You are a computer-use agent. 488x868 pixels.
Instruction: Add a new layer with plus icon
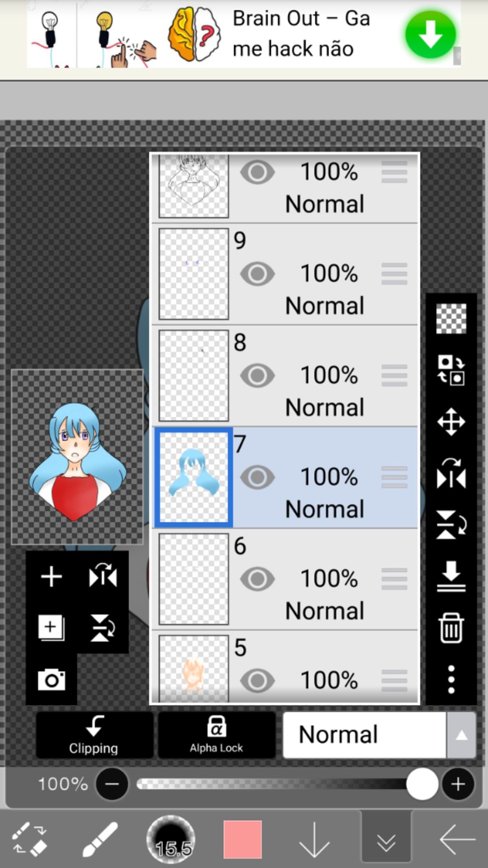coord(51,577)
